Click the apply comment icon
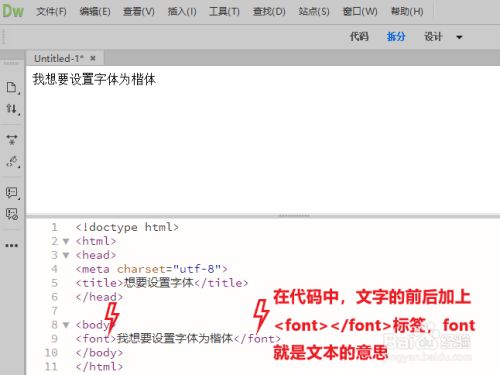Viewport: 500px width, 375px height. (12, 193)
